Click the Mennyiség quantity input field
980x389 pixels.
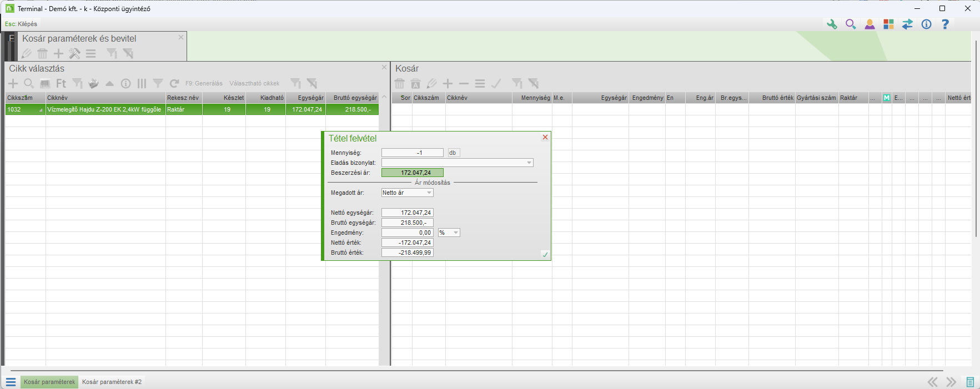coord(412,153)
